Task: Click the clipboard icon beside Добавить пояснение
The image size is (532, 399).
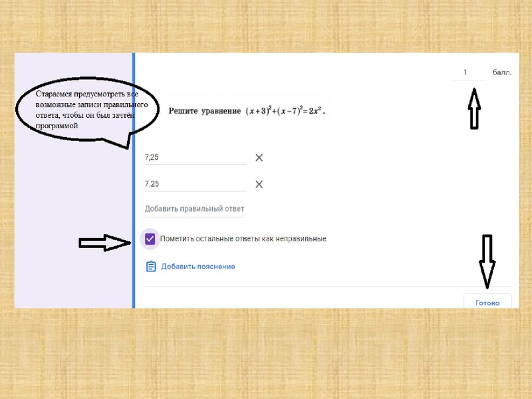Action: pyautogui.click(x=151, y=267)
